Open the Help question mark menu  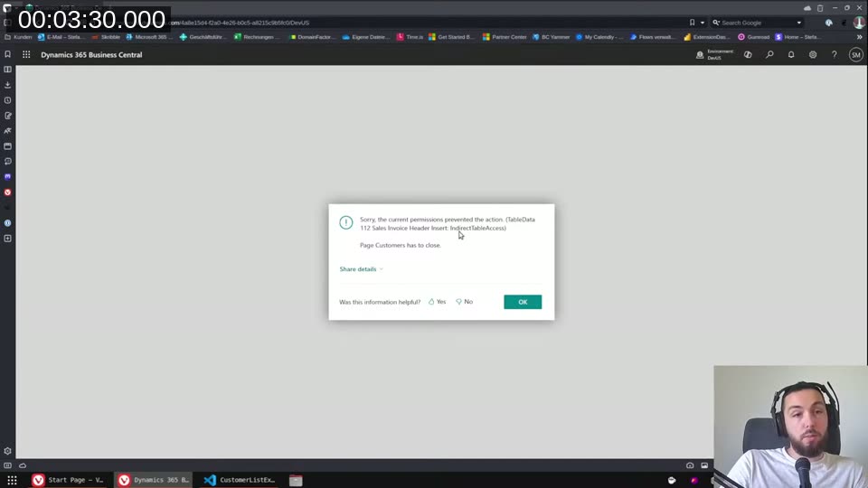835,55
